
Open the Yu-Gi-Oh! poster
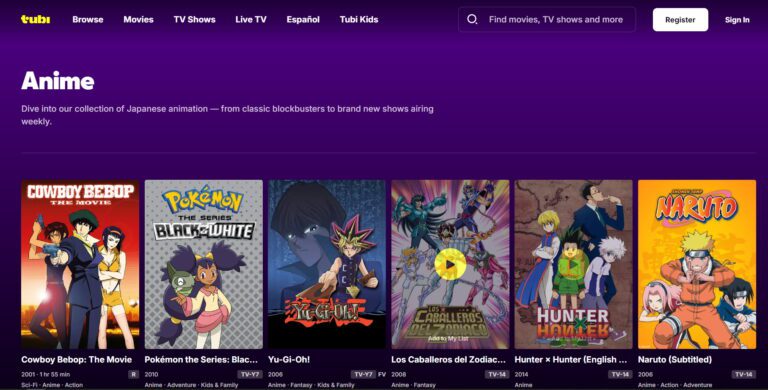(327, 264)
